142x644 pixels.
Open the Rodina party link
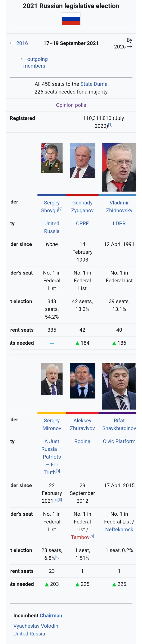point(82,441)
